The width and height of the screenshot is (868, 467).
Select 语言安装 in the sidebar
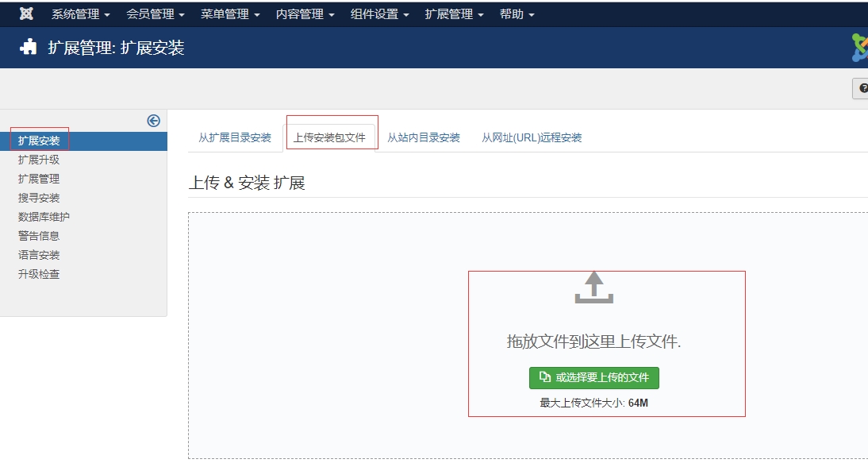pyautogui.click(x=39, y=255)
